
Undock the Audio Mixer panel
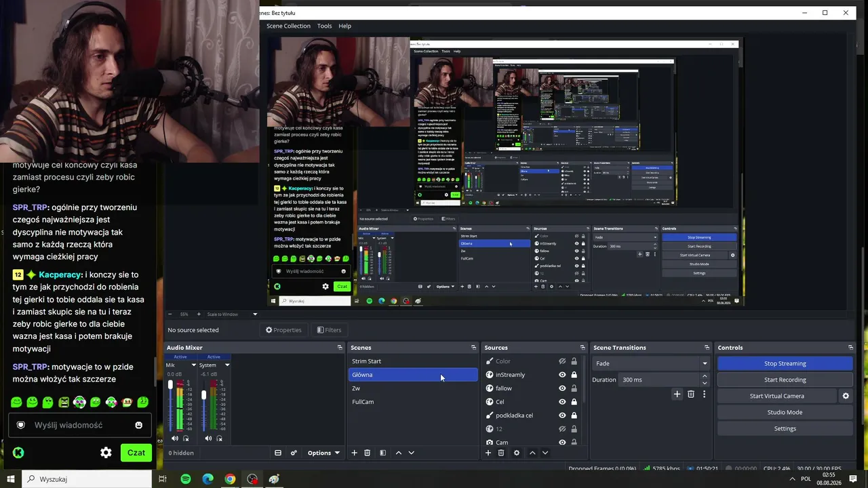pyautogui.click(x=340, y=348)
